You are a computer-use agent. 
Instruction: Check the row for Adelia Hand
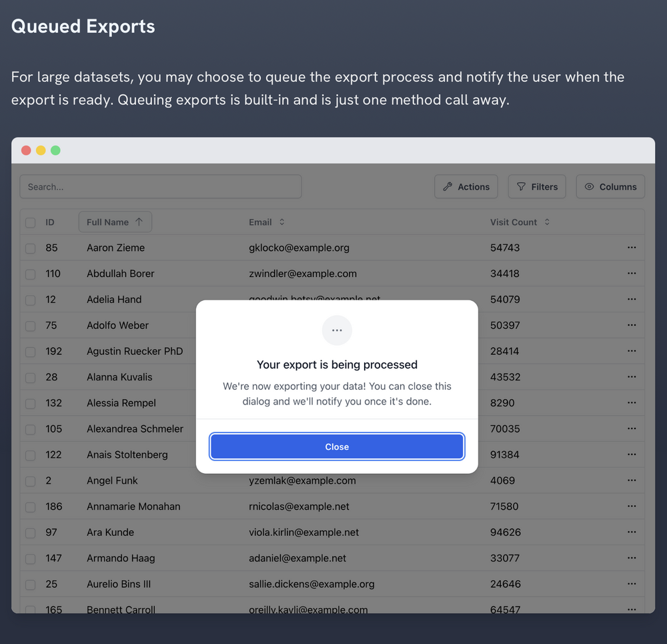(30, 300)
